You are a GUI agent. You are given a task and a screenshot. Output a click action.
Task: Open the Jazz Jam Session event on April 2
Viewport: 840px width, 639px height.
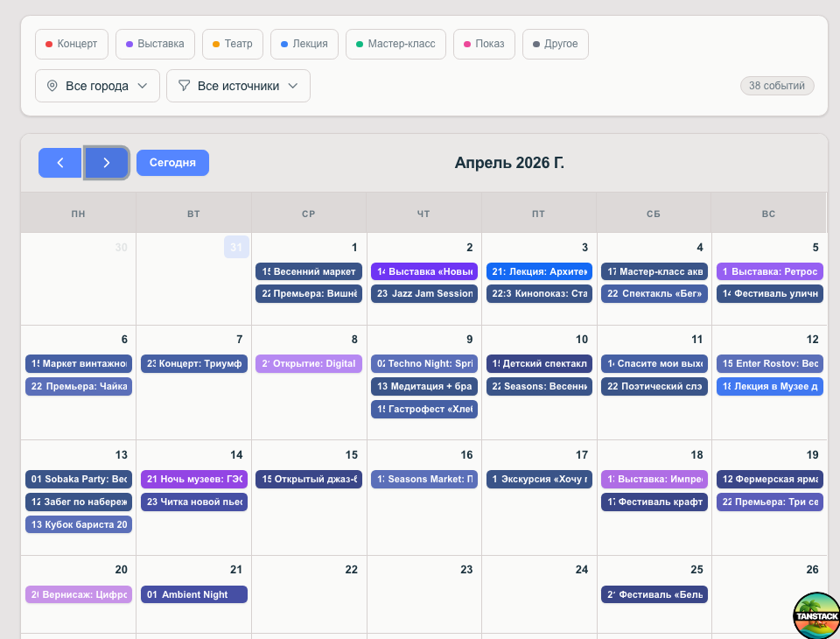coord(423,293)
